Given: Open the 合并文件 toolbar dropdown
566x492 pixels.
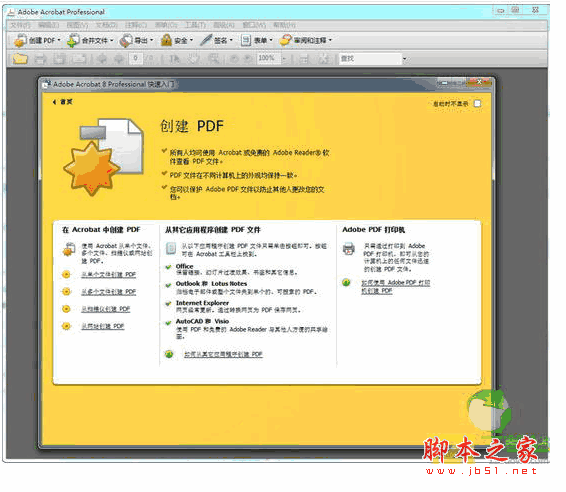Looking at the screenshot, I should (90, 40).
